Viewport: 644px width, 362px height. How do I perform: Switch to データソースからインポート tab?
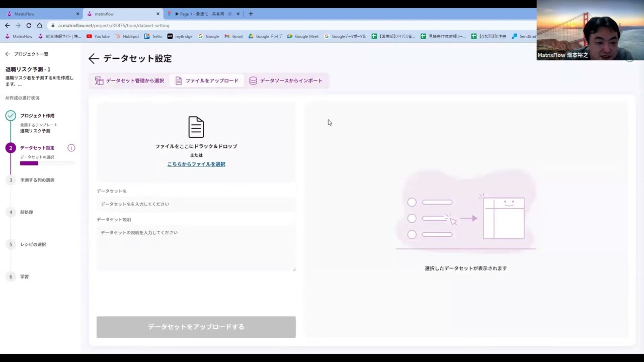coord(286,81)
